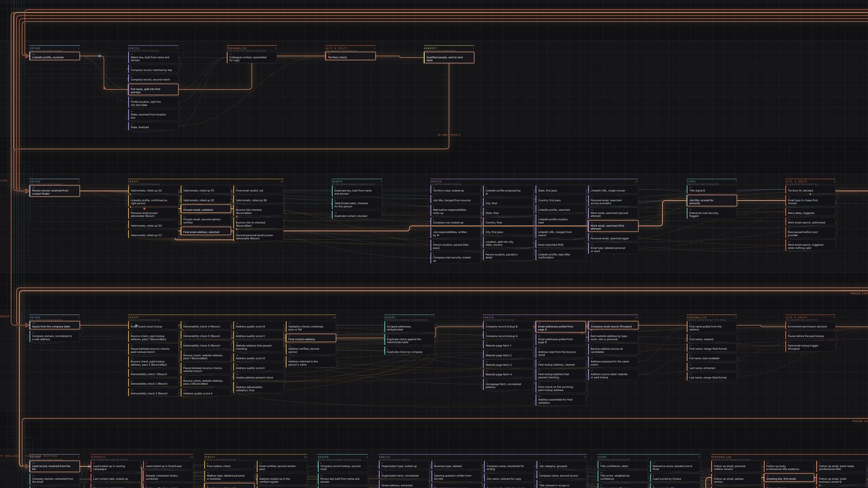This screenshot has height=488, width=868.
Task: Click the HANDOFF stage header
Action: 449,48
